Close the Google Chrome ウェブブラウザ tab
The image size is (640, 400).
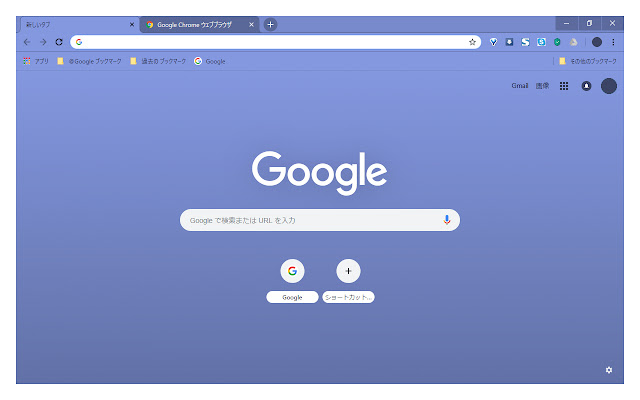click(251, 24)
